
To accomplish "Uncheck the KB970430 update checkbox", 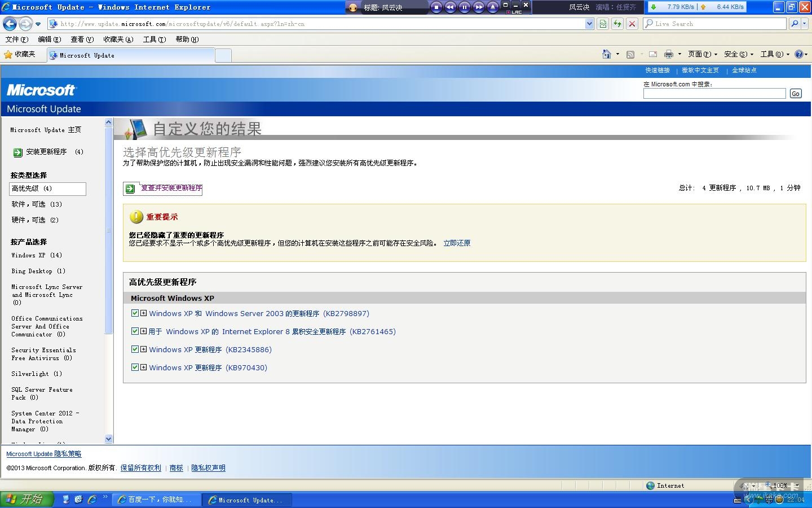I will [x=135, y=367].
